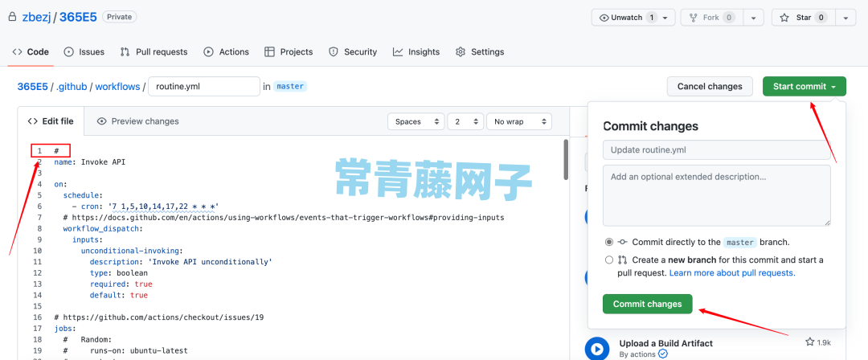Viewport: 868px width, 360px height.
Task: Expand the Star lists dropdown arrow
Action: [x=845, y=18]
